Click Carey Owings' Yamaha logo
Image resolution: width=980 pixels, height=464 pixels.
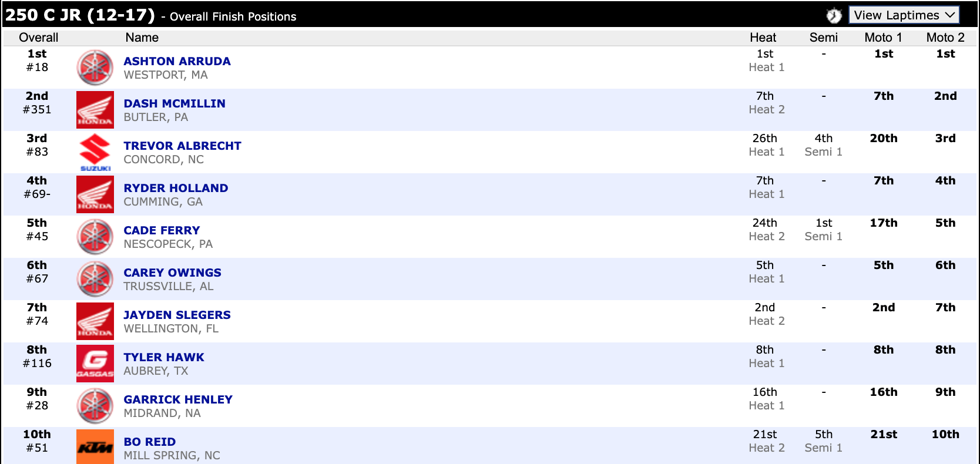(x=95, y=279)
